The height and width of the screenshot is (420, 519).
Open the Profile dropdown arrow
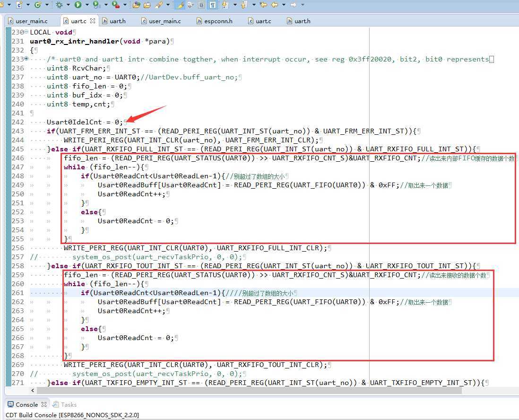click(106, 5)
